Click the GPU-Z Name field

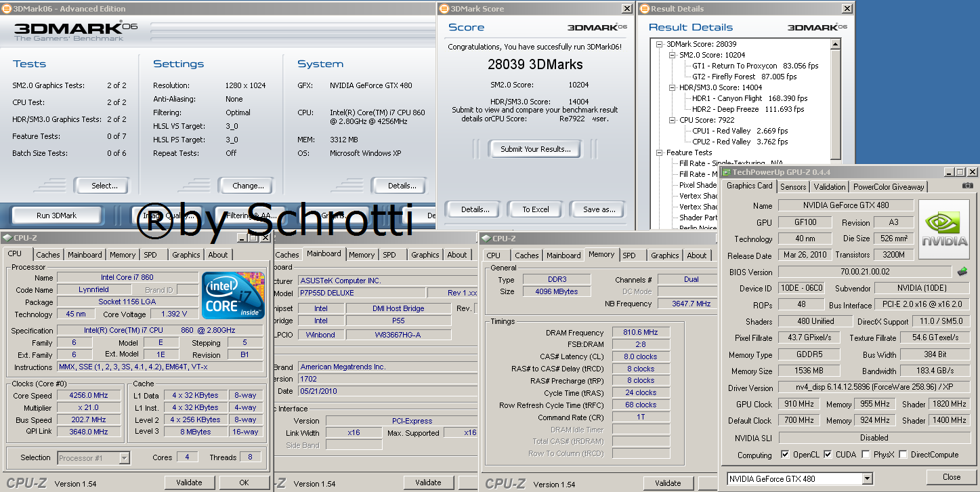tap(845, 205)
